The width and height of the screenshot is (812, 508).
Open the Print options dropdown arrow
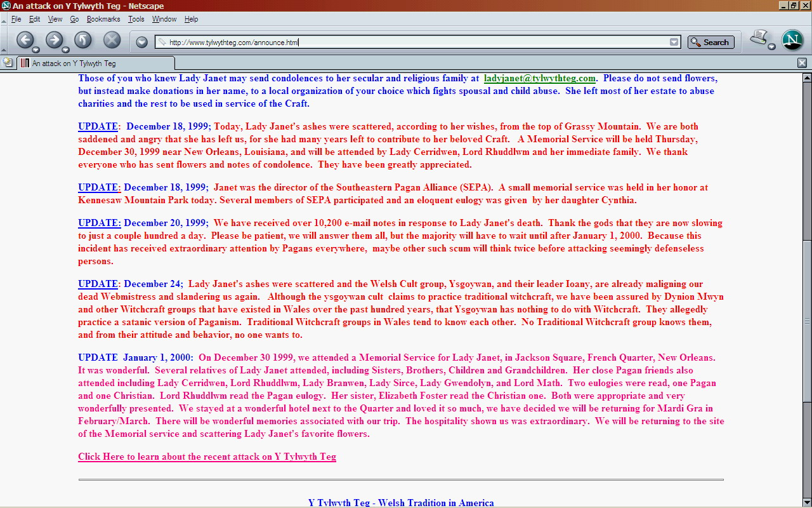(771, 47)
